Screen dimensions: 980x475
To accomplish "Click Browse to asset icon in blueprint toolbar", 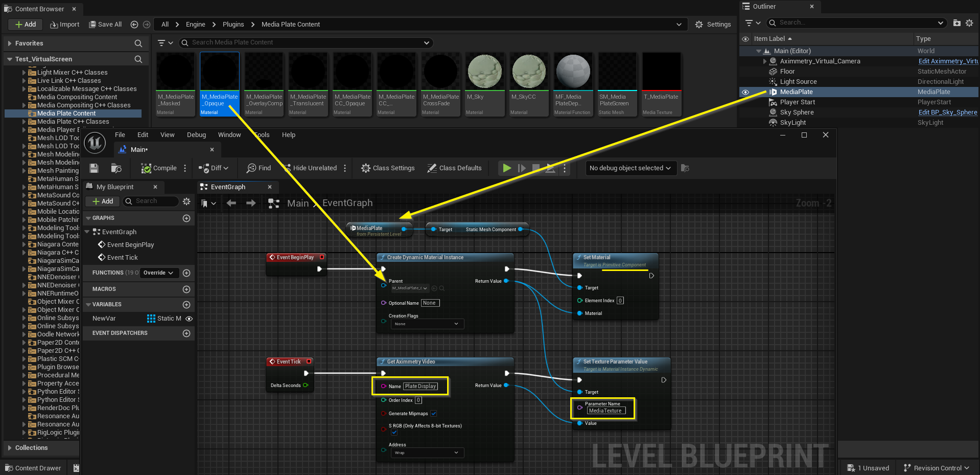I will [116, 168].
